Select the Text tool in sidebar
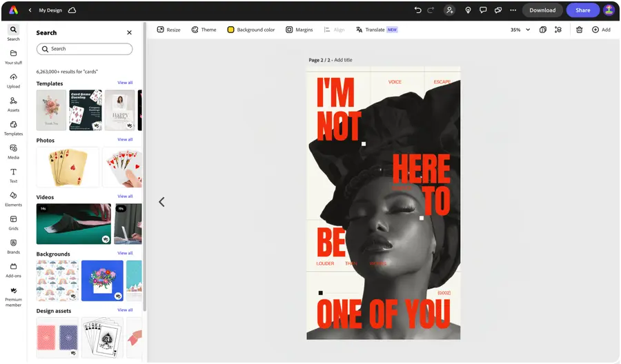 (x=14, y=175)
